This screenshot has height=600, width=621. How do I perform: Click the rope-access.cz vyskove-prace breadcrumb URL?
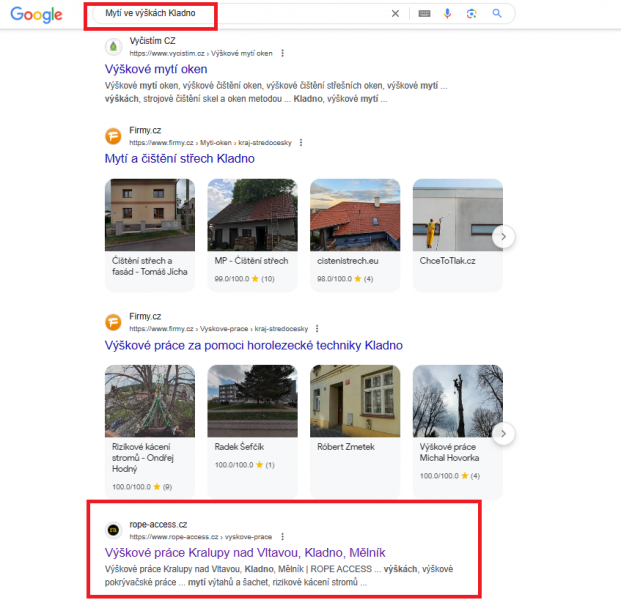coord(200,537)
